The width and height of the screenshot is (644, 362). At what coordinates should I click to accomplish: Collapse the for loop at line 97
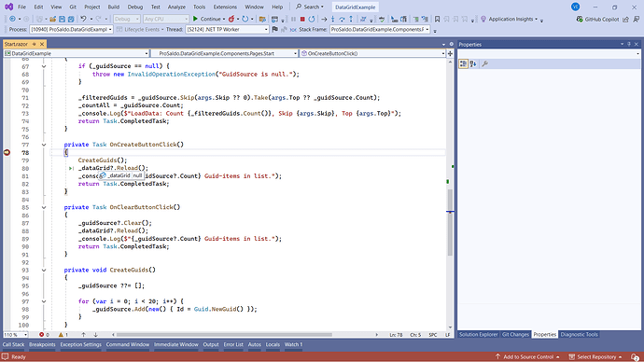(x=44, y=301)
